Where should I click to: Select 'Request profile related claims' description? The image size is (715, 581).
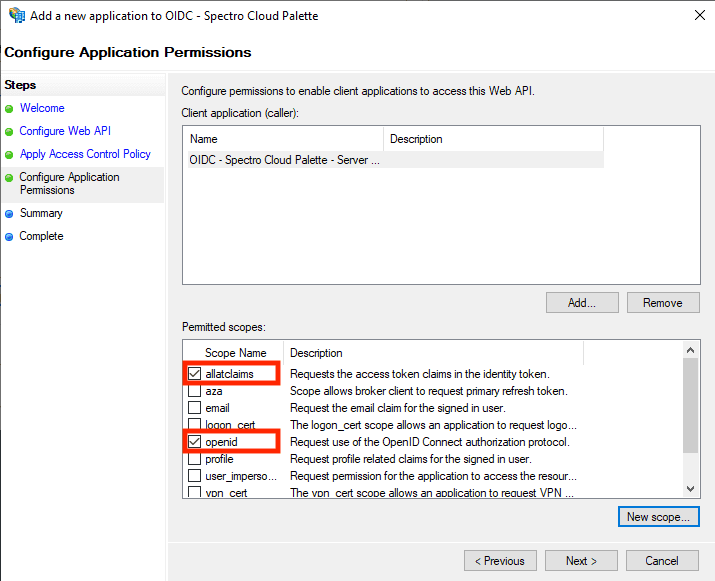pyautogui.click(x=411, y=459)
